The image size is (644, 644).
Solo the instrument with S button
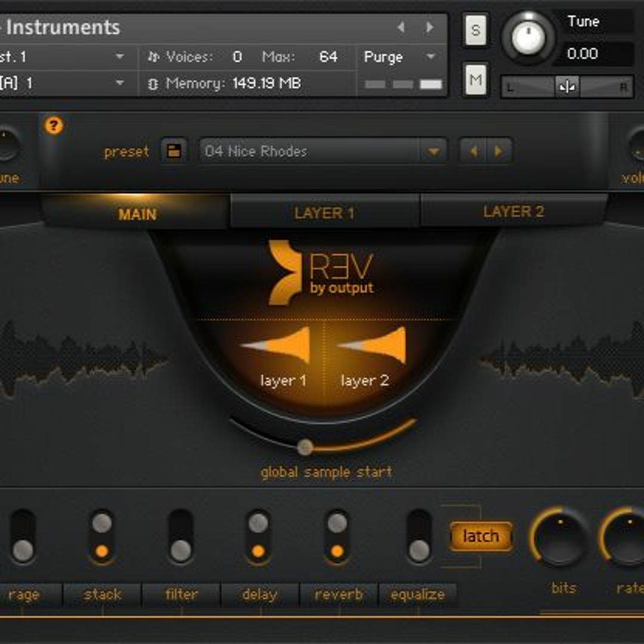(475, 30)
